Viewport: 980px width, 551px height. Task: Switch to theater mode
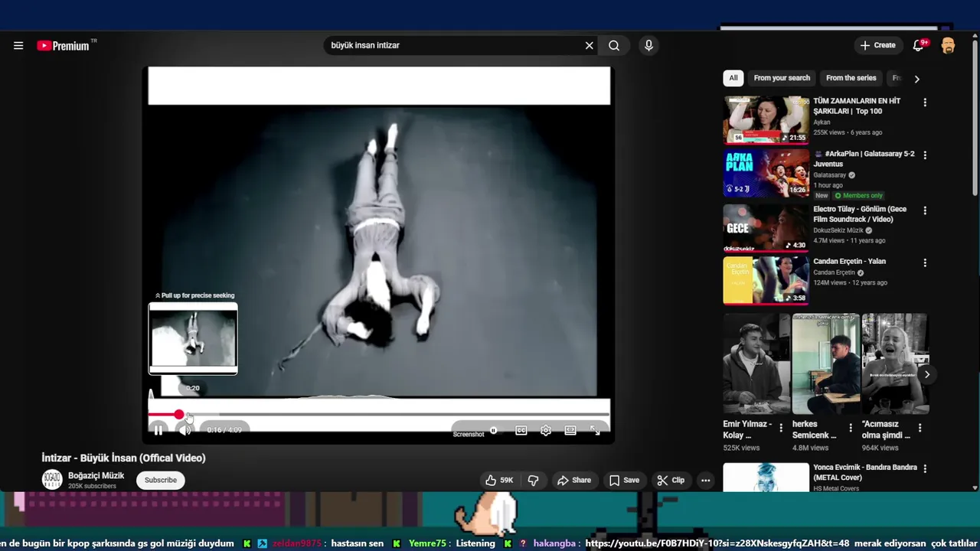(x=570, y=430)
